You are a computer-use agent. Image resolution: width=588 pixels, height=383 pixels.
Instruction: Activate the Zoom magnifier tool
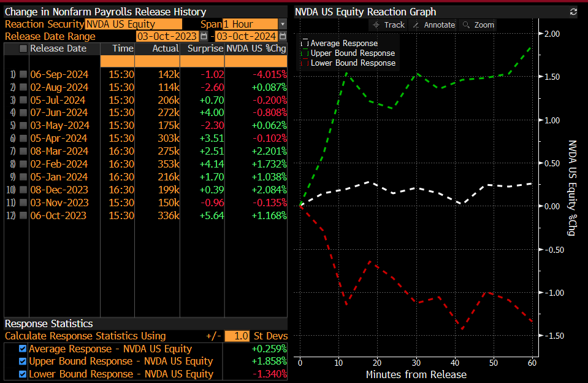tap(478, 25)
